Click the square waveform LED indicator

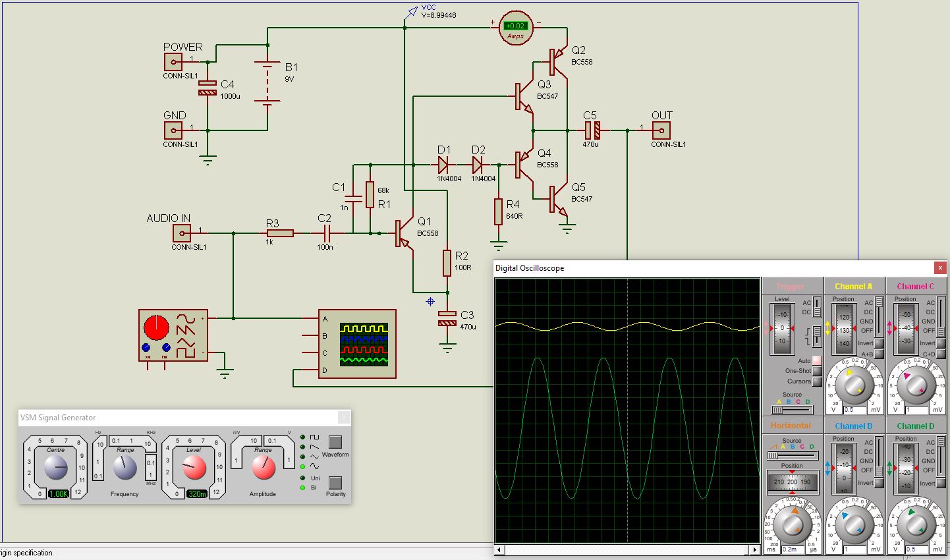(x=302, y=437)
